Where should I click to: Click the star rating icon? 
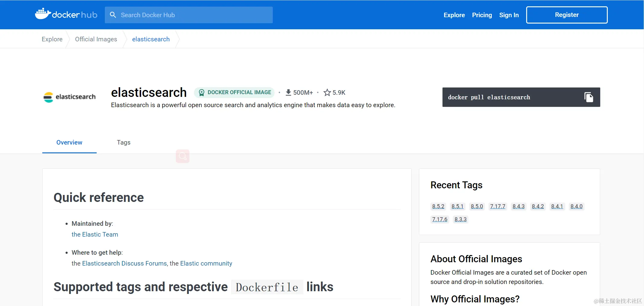click(x=327, y=93)
